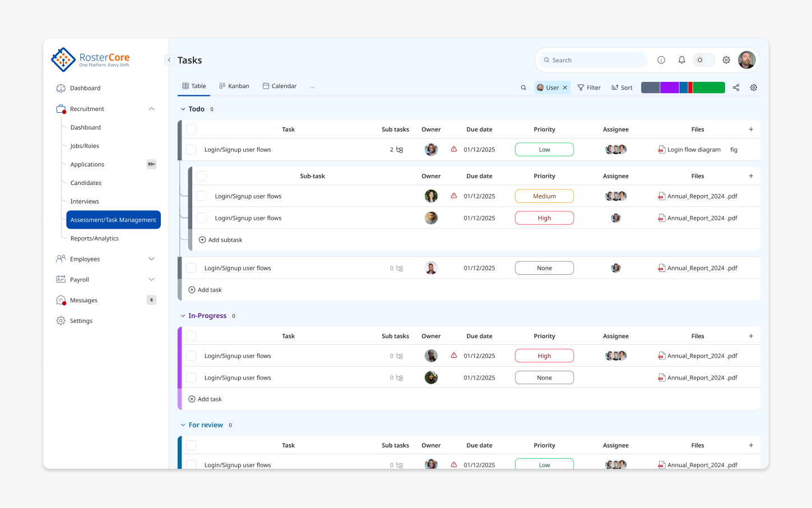Screen dimensions: 812x508
Task: Switch to the Kanban view tab
Action: (x=234, y=86)
